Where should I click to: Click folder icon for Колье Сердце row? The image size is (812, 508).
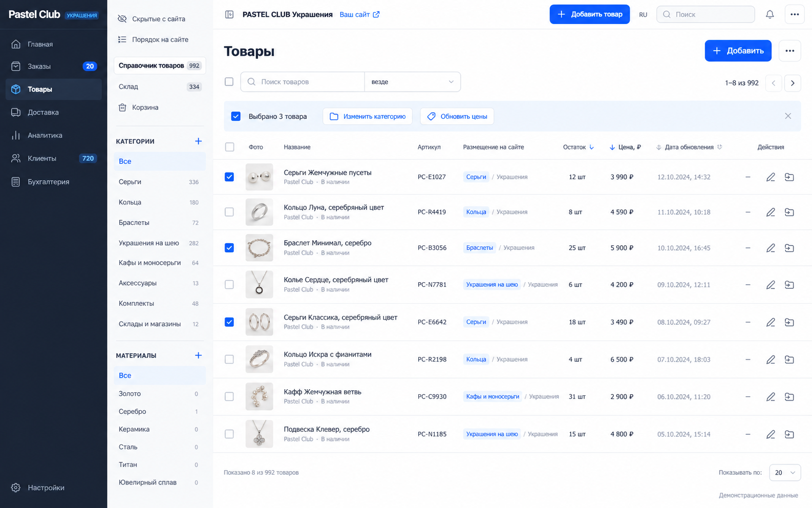coord(789,285)
